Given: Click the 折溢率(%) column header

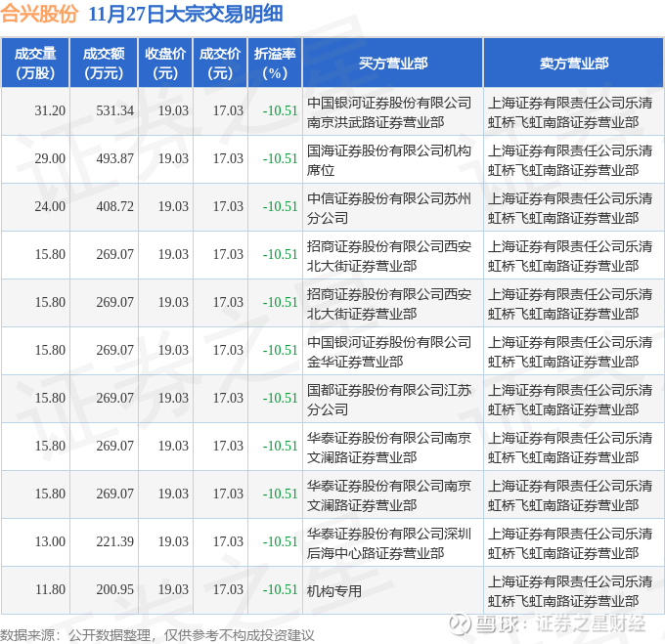Looking at the screenshot, I should click(275, 64).
